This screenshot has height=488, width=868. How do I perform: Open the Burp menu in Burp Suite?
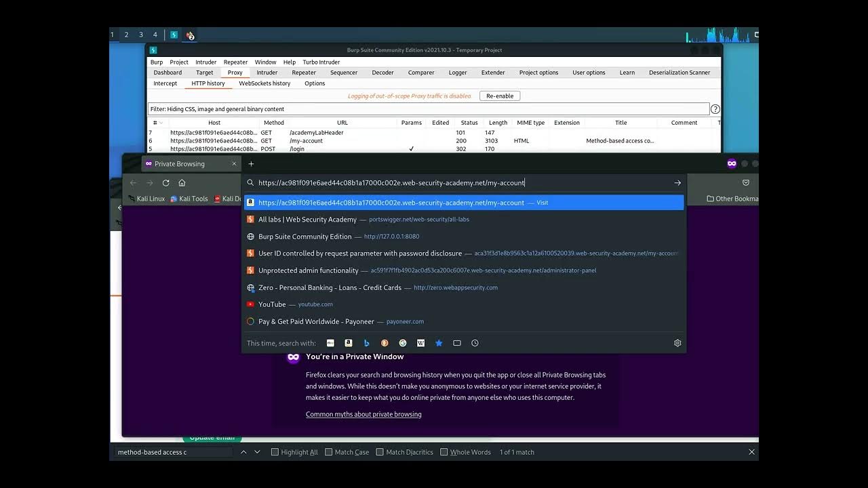tap(157, 62)
